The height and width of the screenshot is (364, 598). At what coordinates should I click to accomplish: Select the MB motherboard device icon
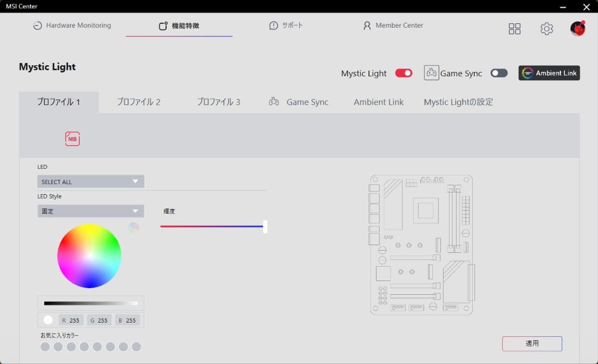[x=73, y=139]
